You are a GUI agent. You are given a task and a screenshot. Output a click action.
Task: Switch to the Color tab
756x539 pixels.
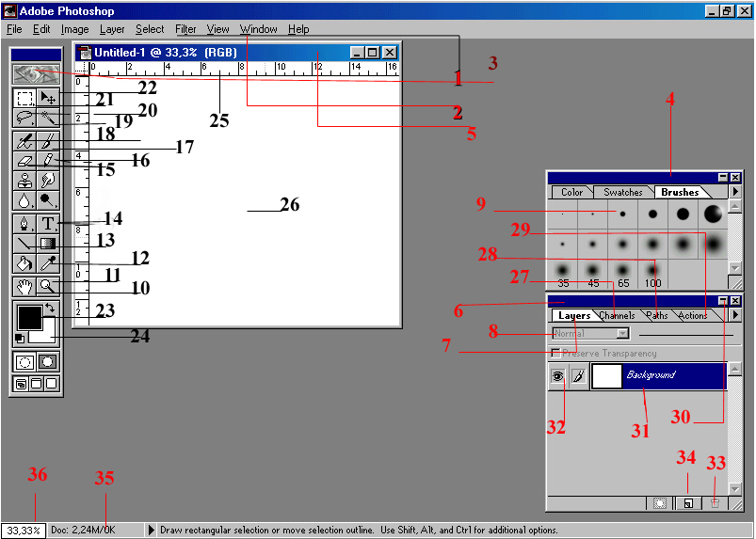coord(571,192)
